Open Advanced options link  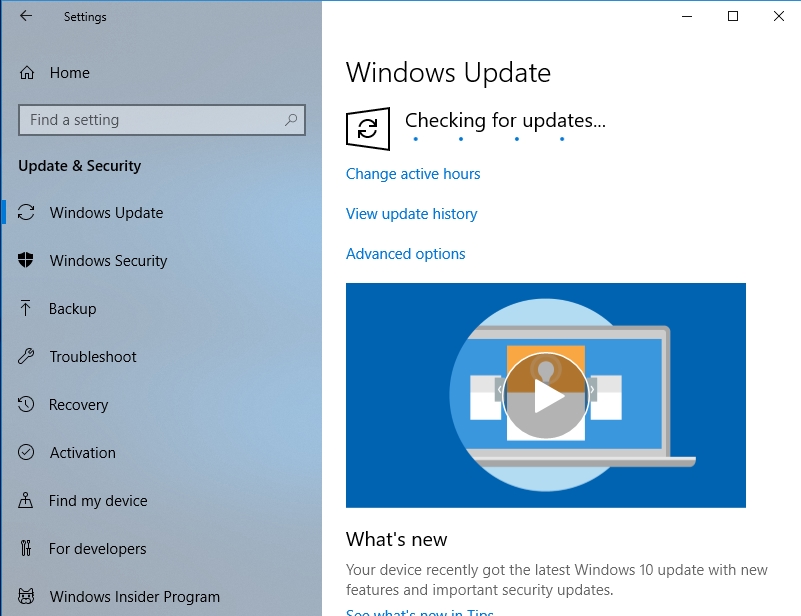(x=405, y=254)
